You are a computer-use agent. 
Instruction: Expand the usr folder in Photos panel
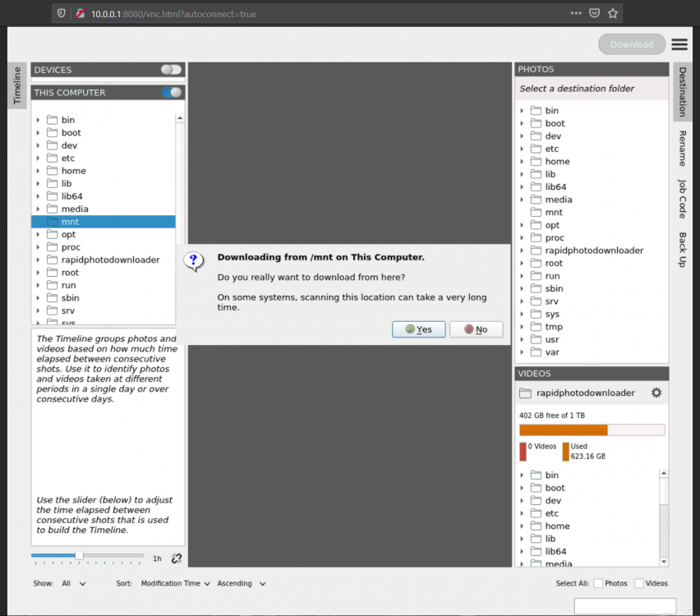(522, 340)
